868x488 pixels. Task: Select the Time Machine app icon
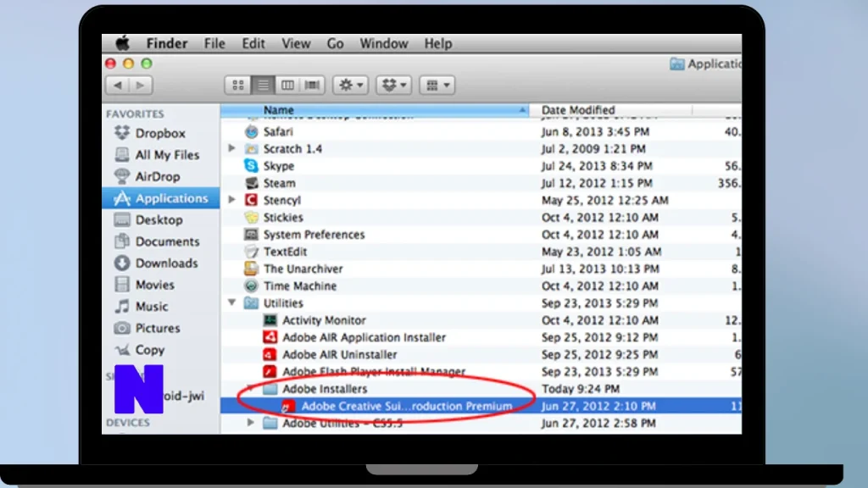click(x=251, y=286)
